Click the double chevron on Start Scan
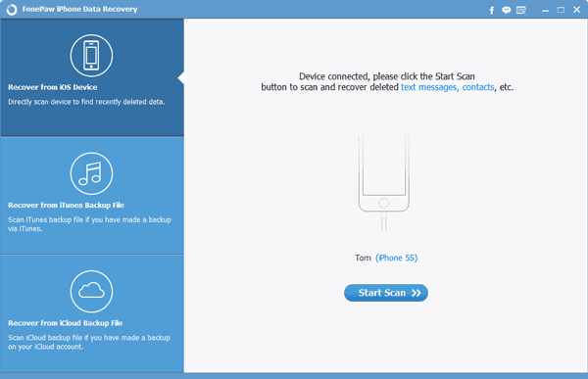The width and height of the screenshot is (588, 379). 416,293
